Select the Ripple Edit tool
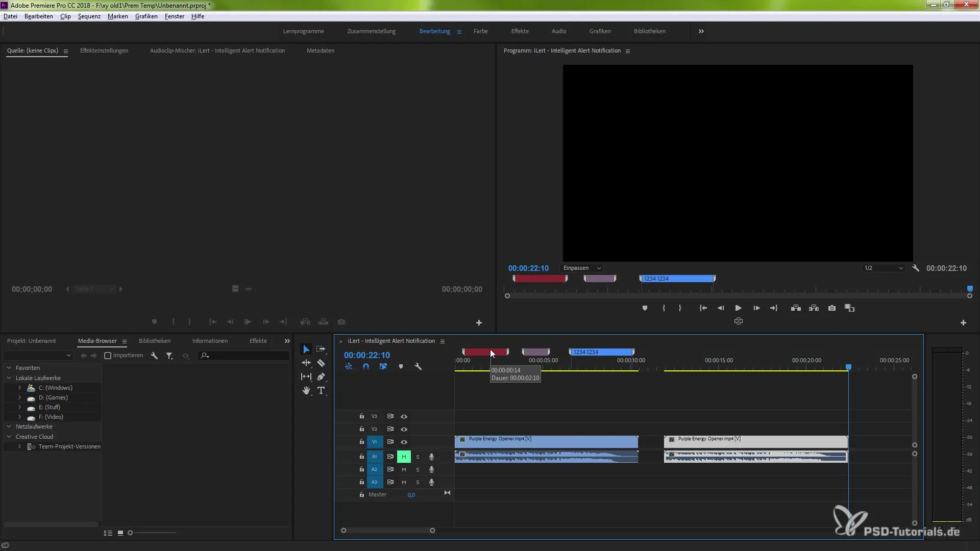 tap(306, 363)
